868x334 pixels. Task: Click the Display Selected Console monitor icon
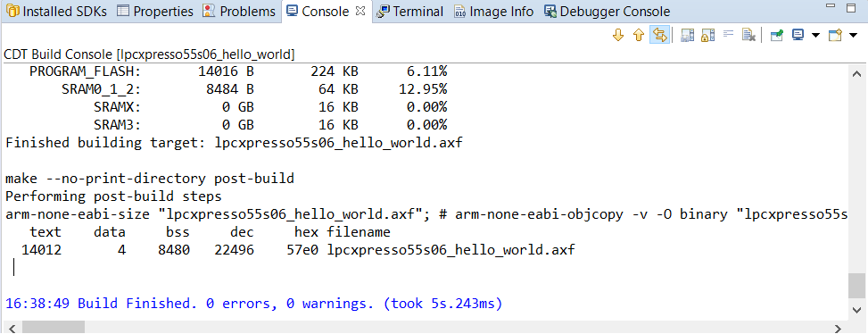point(798,36)
